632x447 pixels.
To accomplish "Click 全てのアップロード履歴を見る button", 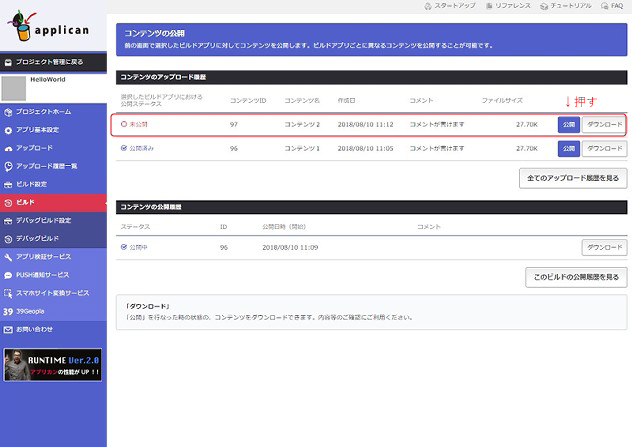I will point(573,178).
